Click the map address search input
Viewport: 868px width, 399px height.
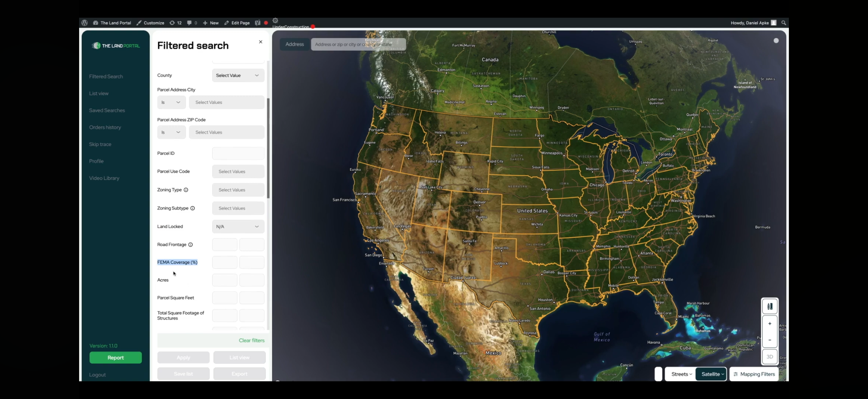click(358, 44)
